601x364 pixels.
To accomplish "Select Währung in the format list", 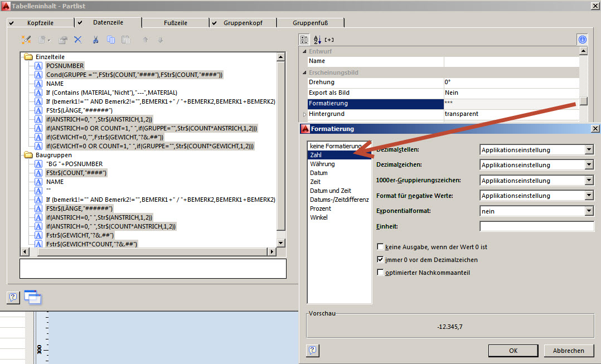I will click(x=322, y=164).
